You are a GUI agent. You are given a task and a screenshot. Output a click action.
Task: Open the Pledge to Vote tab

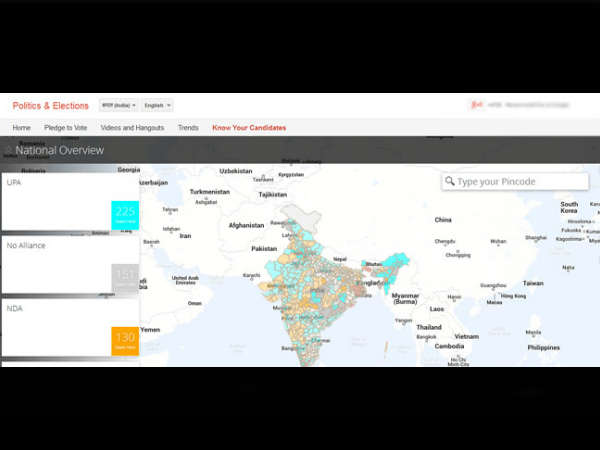coord(66,128)
